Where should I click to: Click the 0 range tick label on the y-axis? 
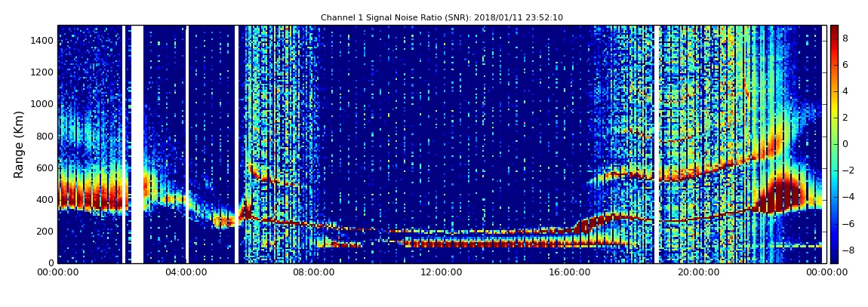51,263
